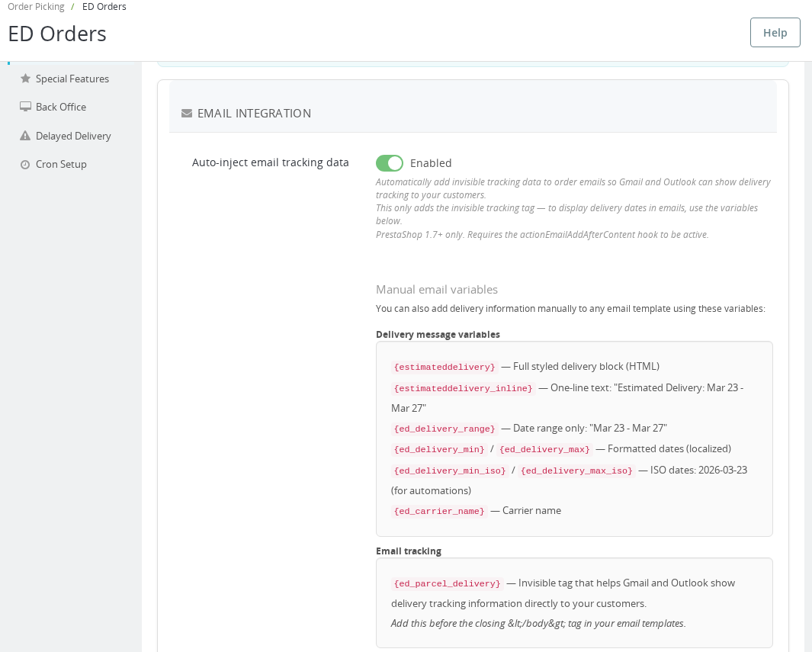
Task: Click the warning triangle icon beside Delayed Delivery
Action: (25, 136)
